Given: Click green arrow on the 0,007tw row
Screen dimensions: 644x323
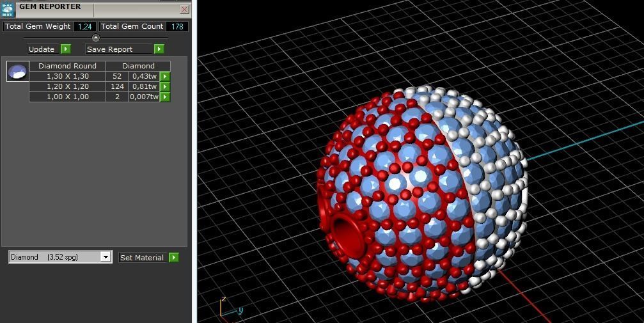Looking at the screenshot, I should [x=165, y=97].
